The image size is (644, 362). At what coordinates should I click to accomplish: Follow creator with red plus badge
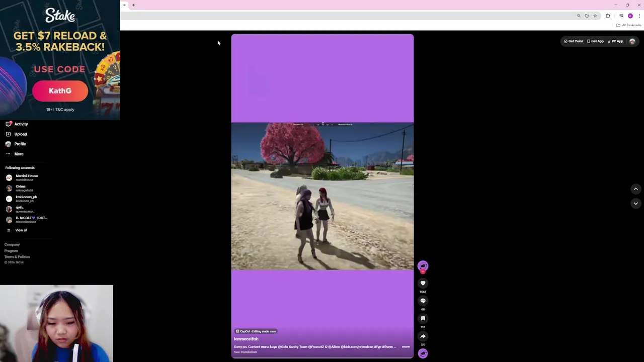click(423, 271)
